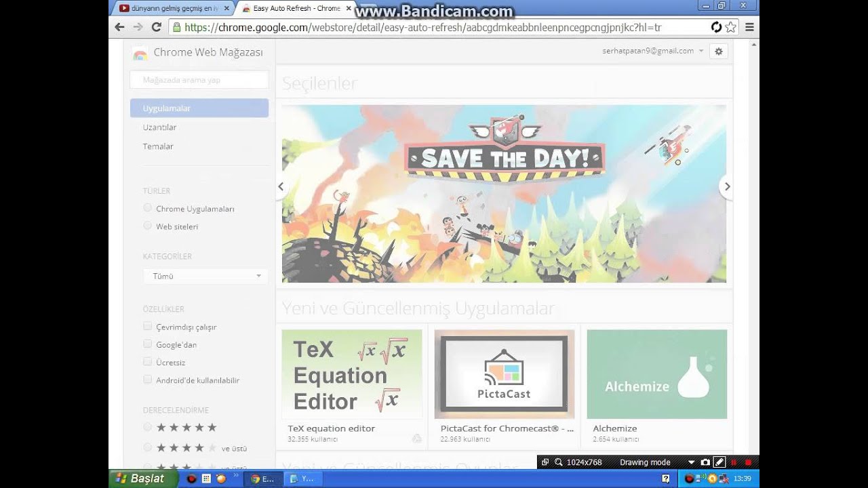
Task: Click Bandicam magnifier resolution icon
Action: (x=559, y=462)
